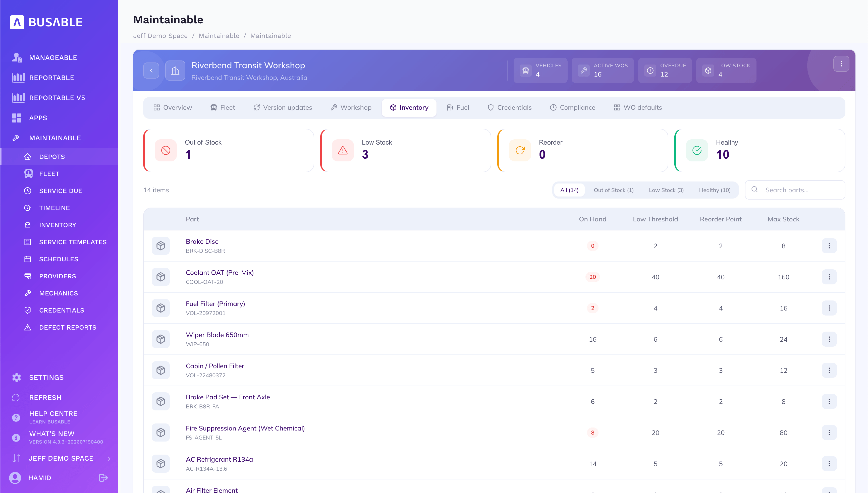
Task: Switch to the Fleet tab
Action: click(223, 107)
